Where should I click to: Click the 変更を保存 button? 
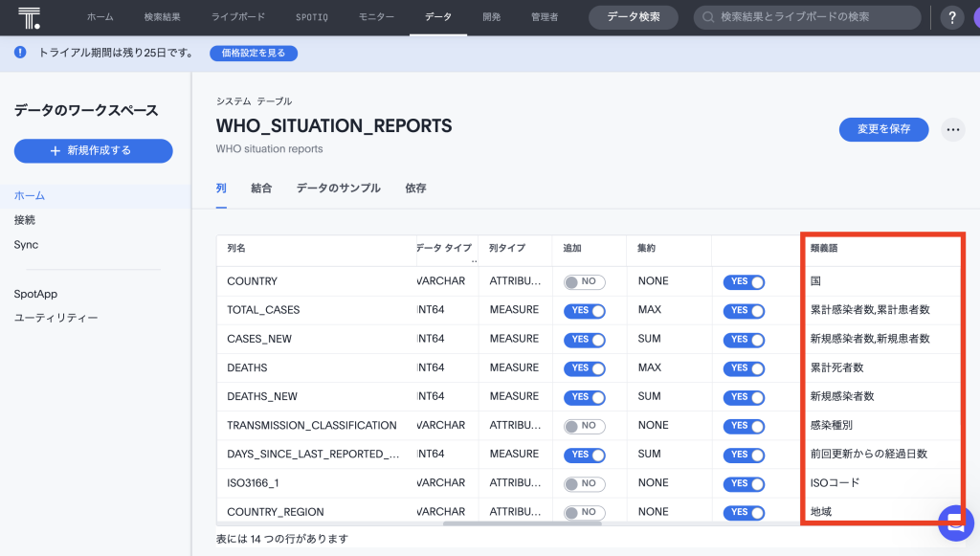[883, 129]
